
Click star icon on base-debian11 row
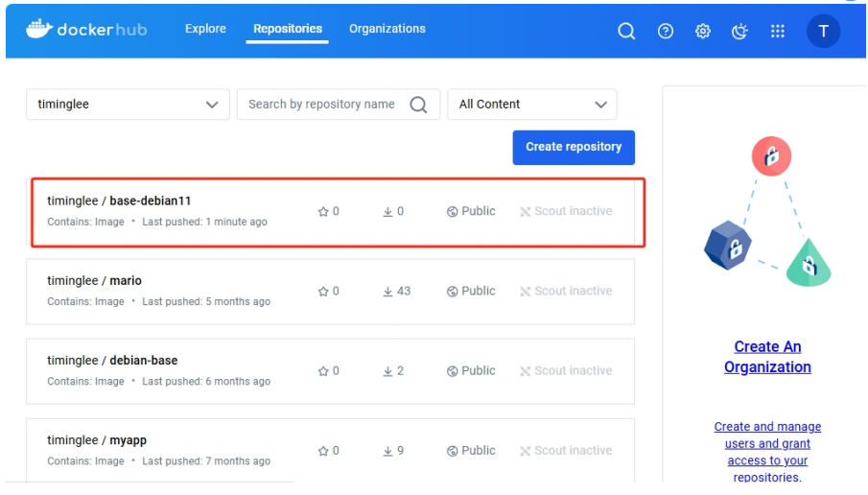click(x=323, y=211)
